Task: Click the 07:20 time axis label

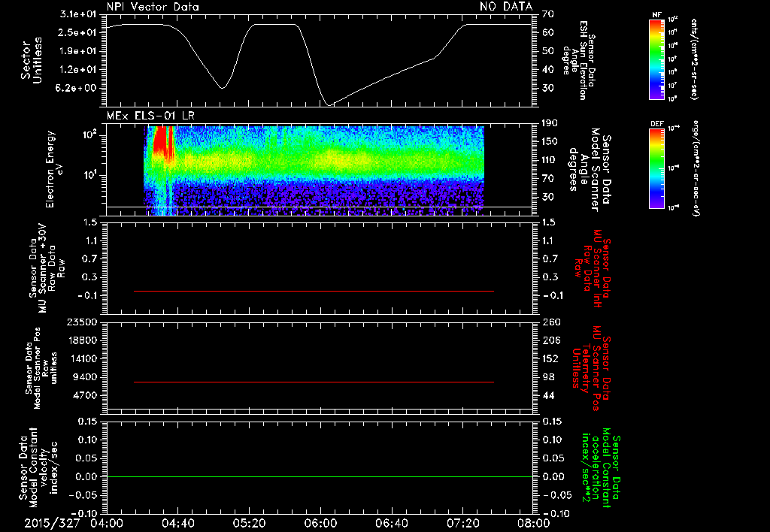Action: [462, 523]
